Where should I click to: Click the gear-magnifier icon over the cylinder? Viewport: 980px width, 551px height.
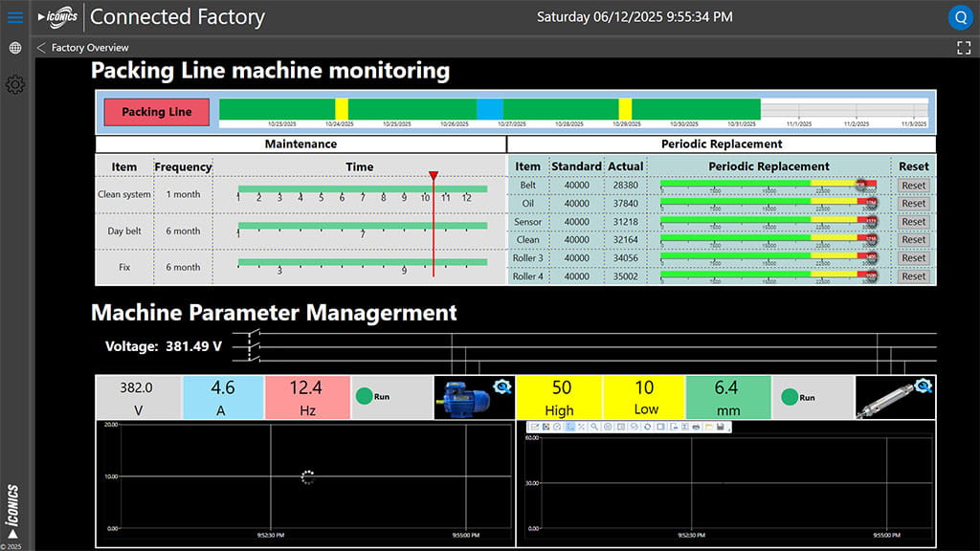pos(924,386)
